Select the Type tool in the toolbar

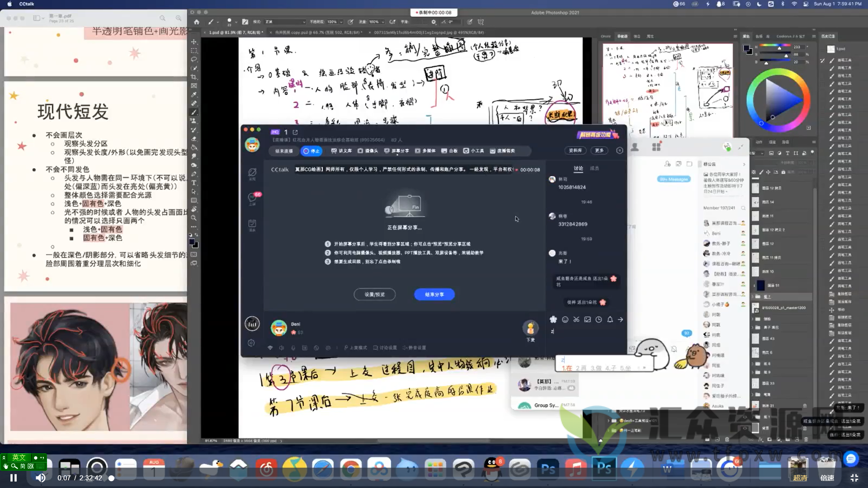(194, 183)
